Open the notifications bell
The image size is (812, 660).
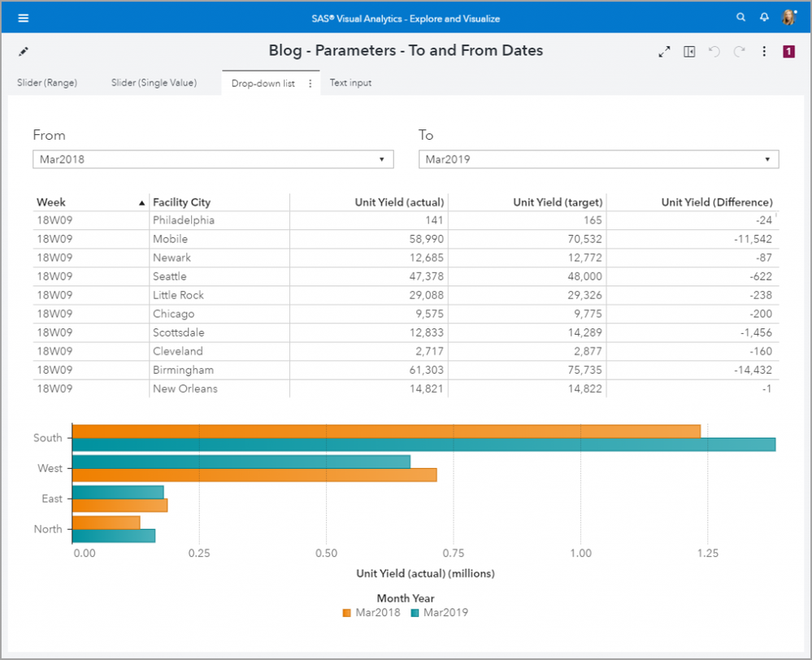(764, 17)
